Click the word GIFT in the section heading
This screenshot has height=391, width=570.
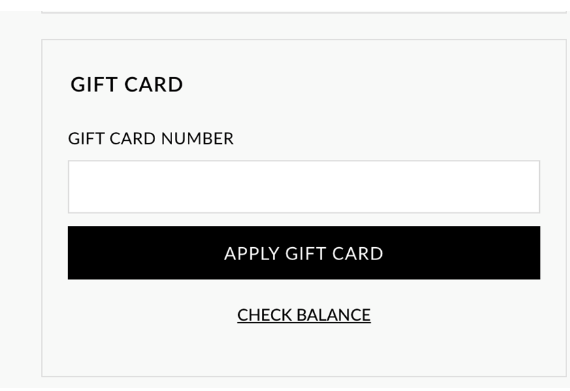(95, 84)
